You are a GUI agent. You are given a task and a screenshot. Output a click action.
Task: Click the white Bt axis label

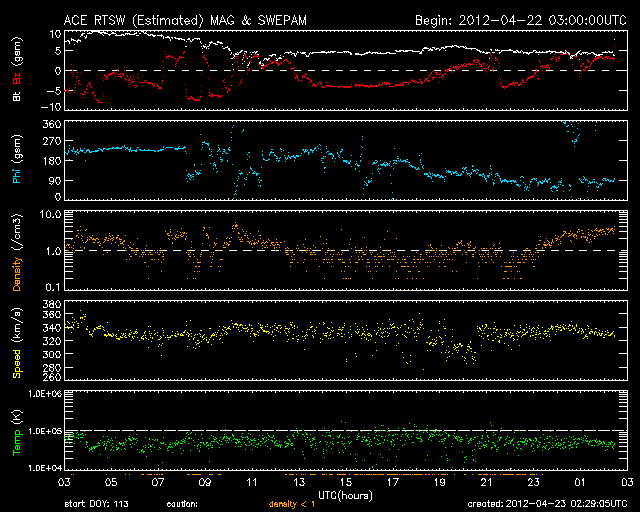click(17, 96)
